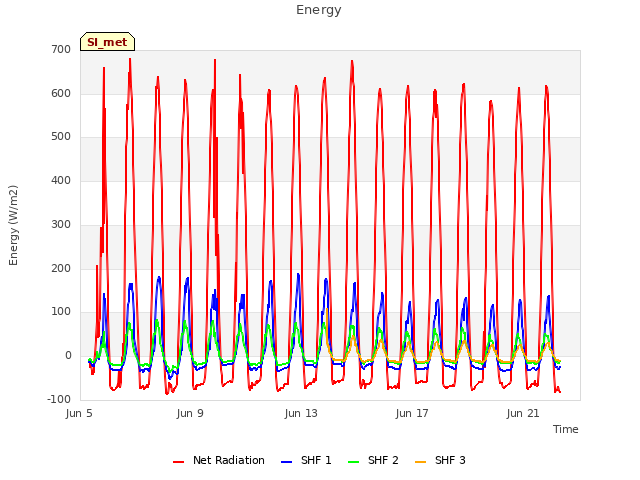Image resolution: width=640 pixels, height=480 pixels.
Task: Click the 600 y-axis tick label
Action: click(61, 93)
